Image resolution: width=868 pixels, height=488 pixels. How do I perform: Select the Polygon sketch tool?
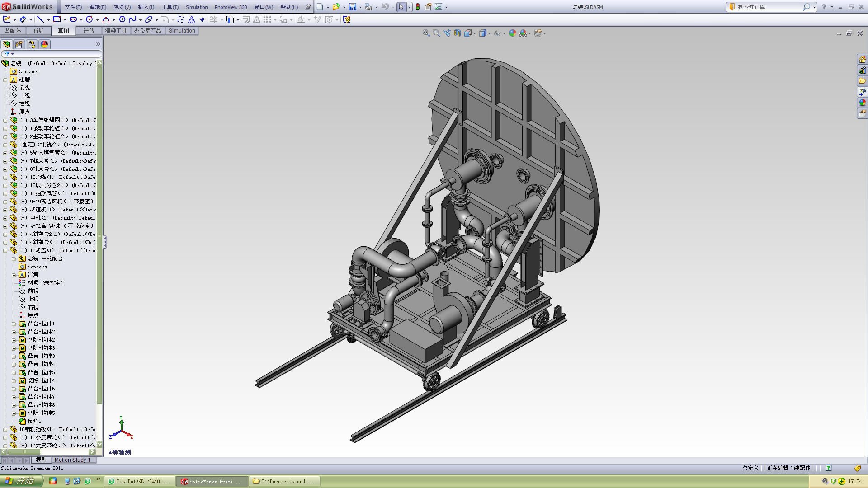click(x=122, y=19)
